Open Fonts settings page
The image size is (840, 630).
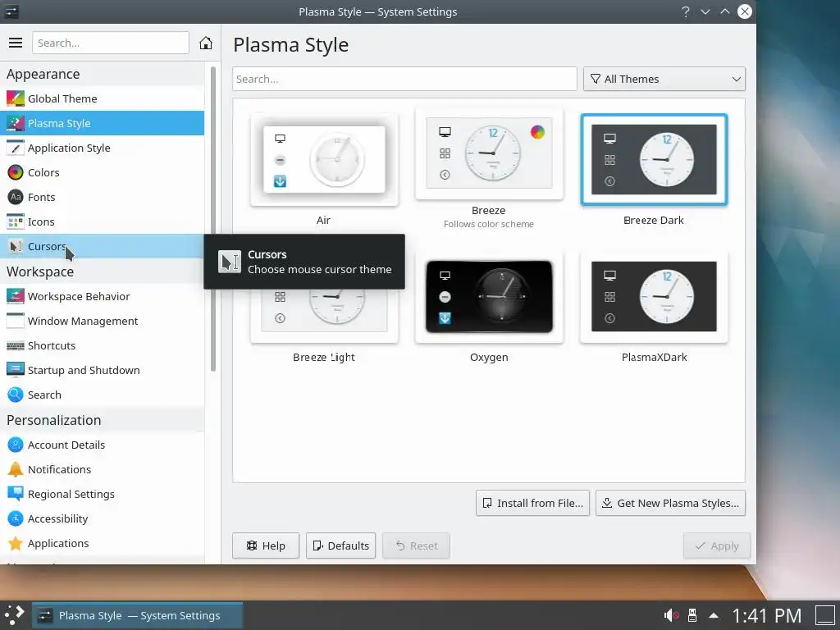(x=102, y=197)
